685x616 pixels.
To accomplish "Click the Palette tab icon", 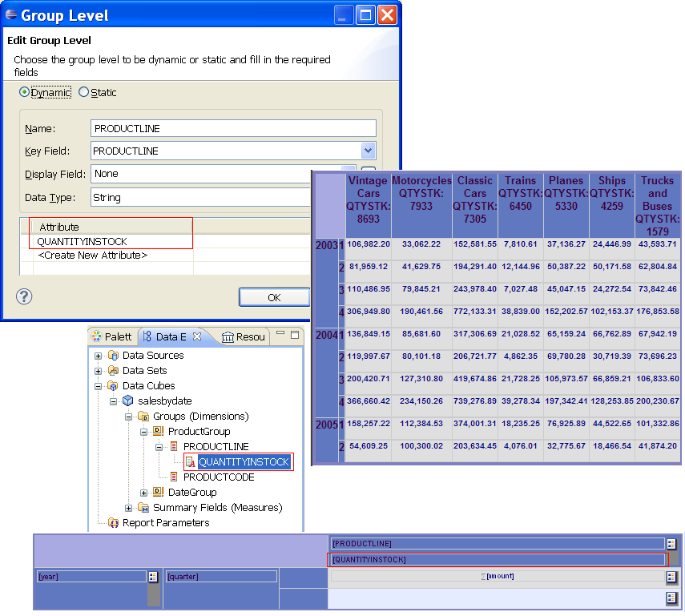I will point(97,336).
